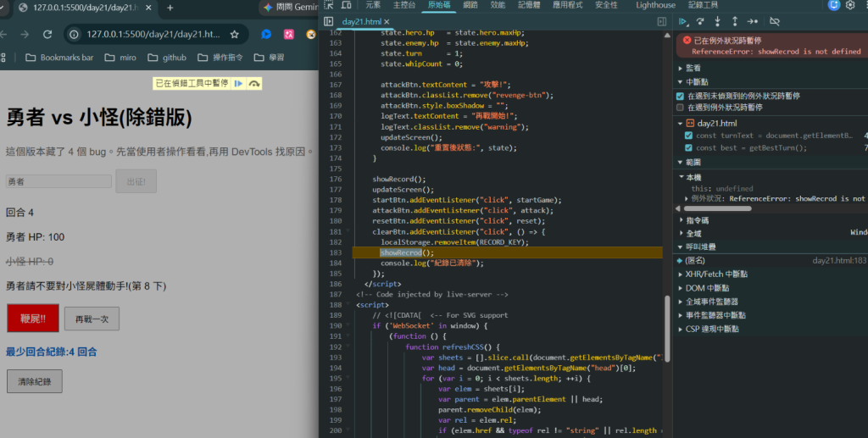Click the 問問 Gemini button
Viewport: 868px width, 438px height.
pos(291,7)
